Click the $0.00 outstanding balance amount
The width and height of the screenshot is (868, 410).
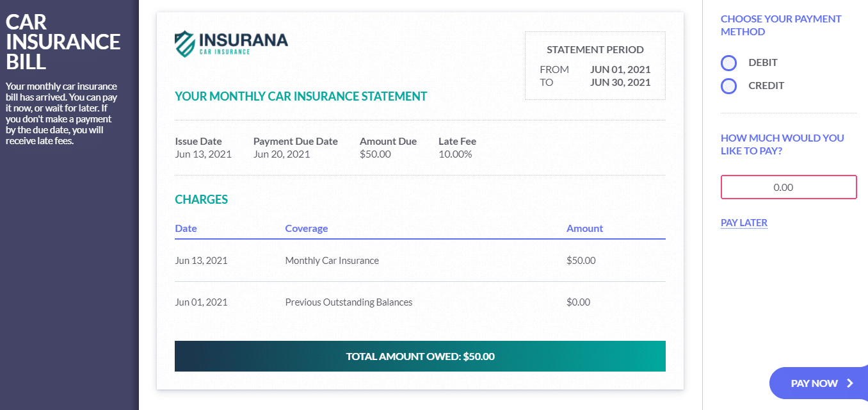(579, 302)
